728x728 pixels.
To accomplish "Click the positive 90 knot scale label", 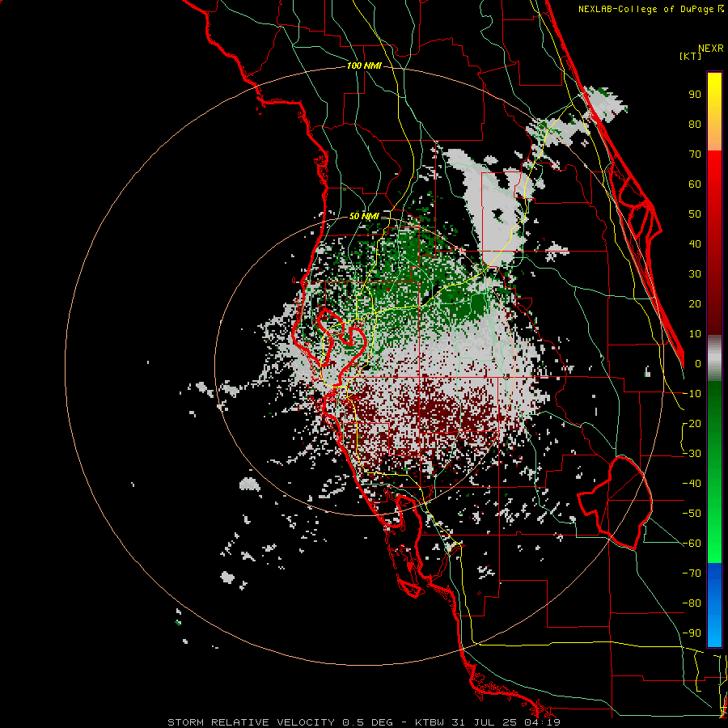I will pyautogui.click(x=695, y=95).
